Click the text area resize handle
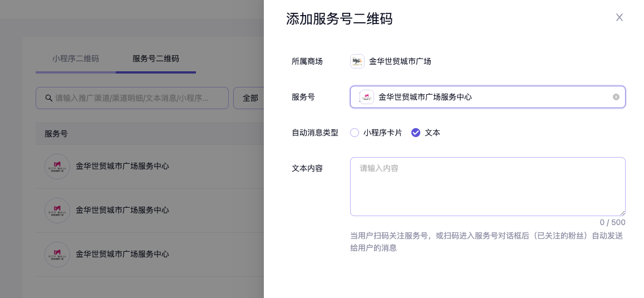 (622, 213)
